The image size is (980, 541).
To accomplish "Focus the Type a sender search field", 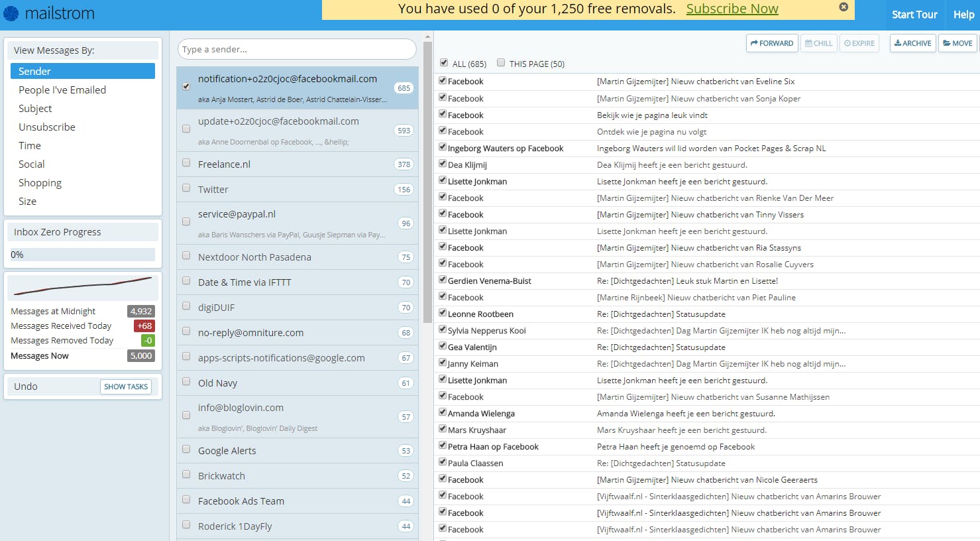I will (x=297, y=49).
